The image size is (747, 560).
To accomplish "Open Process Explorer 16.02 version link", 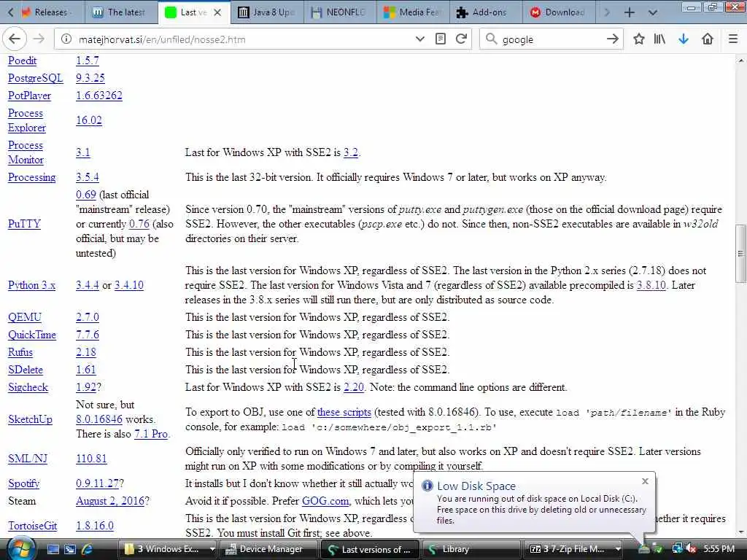I will (x=88, y=120).
